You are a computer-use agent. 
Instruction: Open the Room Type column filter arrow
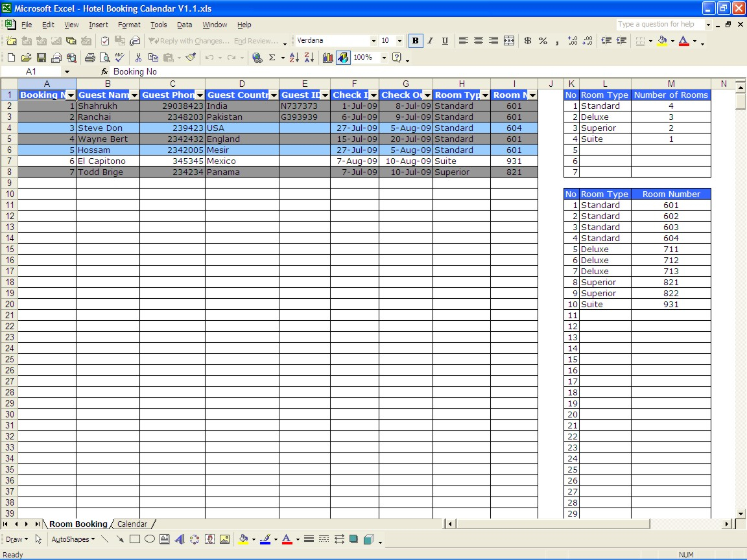[485, 95]
